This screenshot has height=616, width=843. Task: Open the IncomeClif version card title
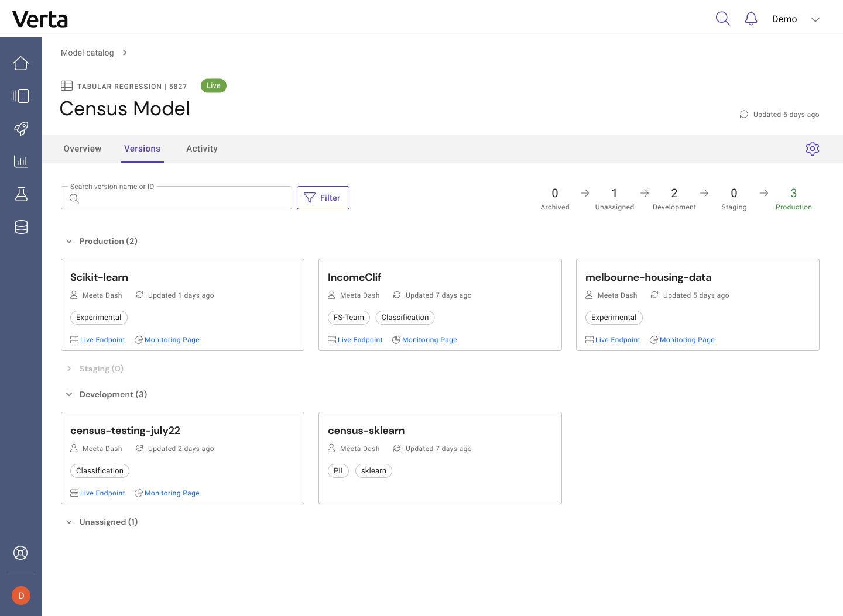[x=354, y=277]
